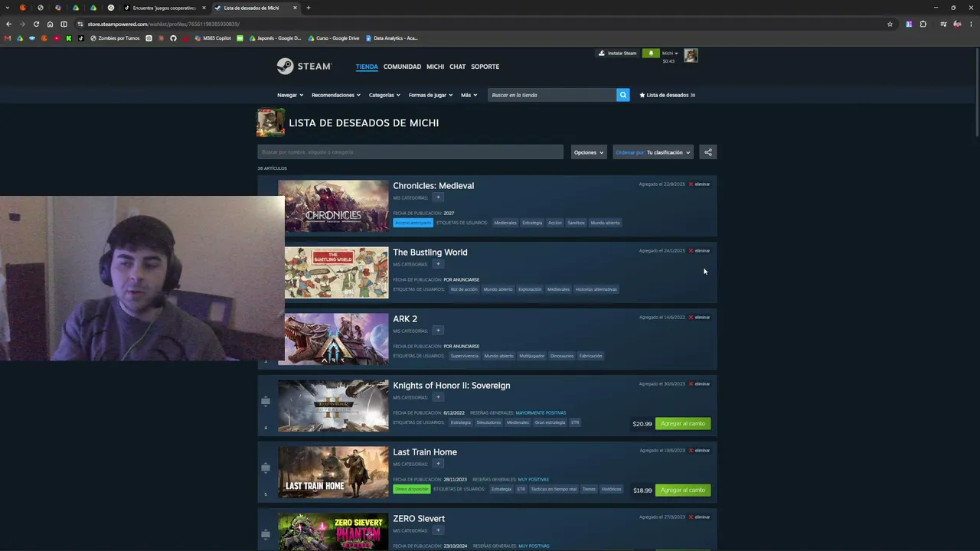Open the ARK 2 title link
This screenshot has width=980, height=551.
pos(405,318)
